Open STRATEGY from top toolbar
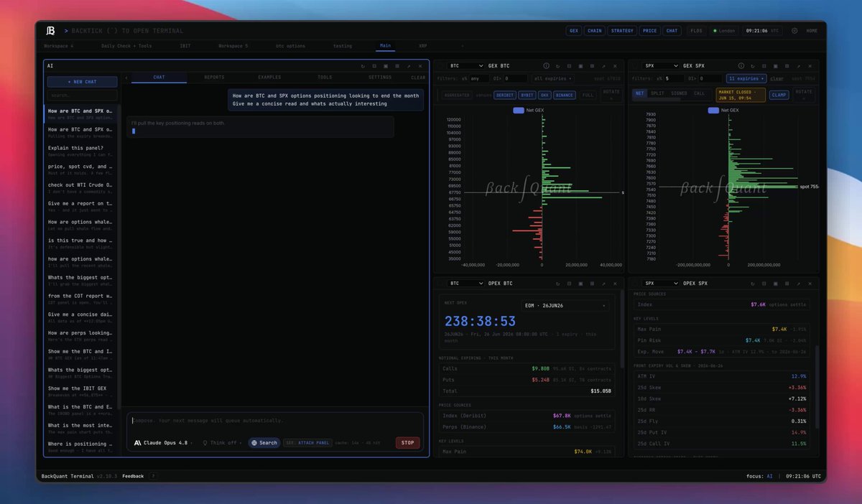This screenshot has height=504, width=862. pyautogui.click(x=622, y=31)
